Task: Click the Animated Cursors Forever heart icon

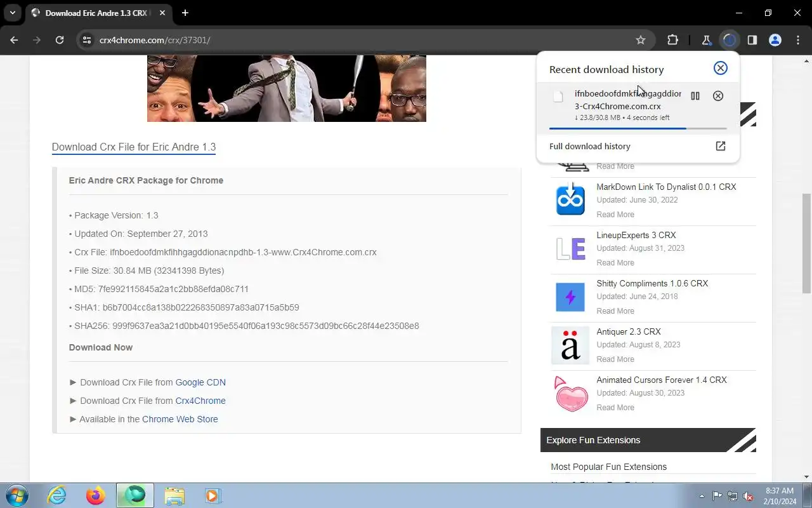Action: click(x=570, y=394)
